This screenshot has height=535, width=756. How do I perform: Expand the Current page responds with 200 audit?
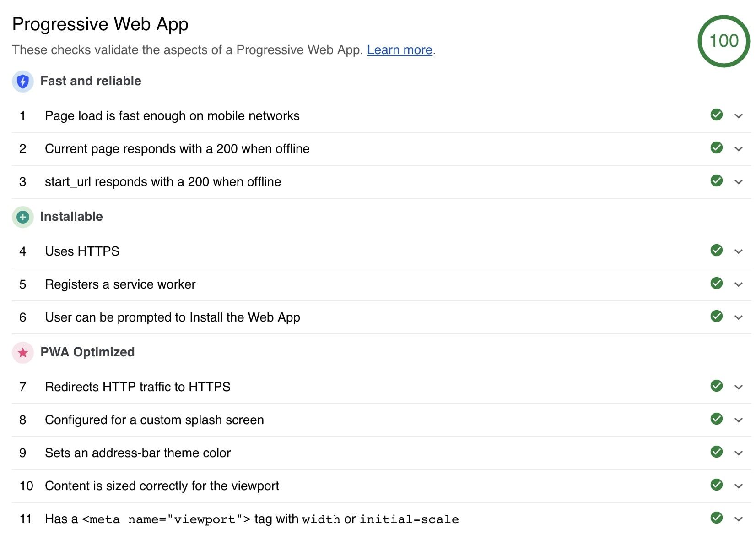[738, 149]
